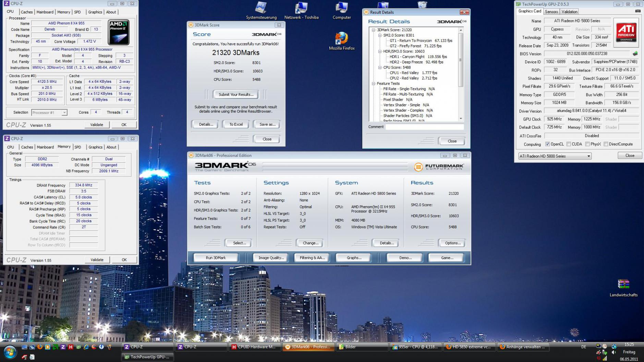Click the Filtering & AA button
Viewport: 644px width, 362px height.
(x=312, y=258)
